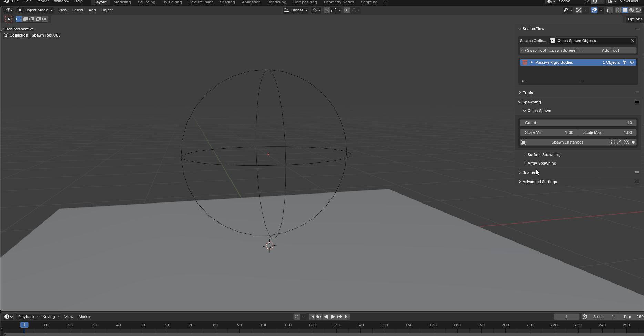Image resolution: width=644 pixels, height=336 pixels.
Task: Toggle X-ray view icon
Action: (610, 10)
